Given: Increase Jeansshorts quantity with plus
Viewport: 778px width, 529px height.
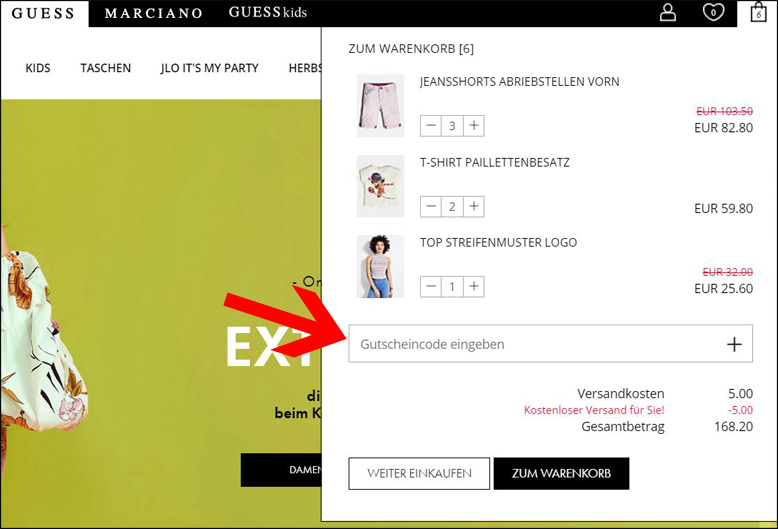Looking at the screenshot, I should point(474,126).
